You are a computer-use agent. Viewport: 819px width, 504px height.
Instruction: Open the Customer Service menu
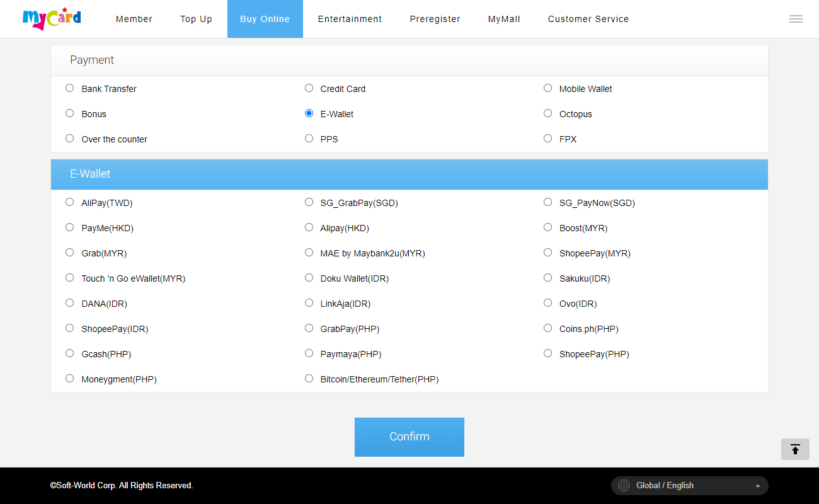[588, 19]
